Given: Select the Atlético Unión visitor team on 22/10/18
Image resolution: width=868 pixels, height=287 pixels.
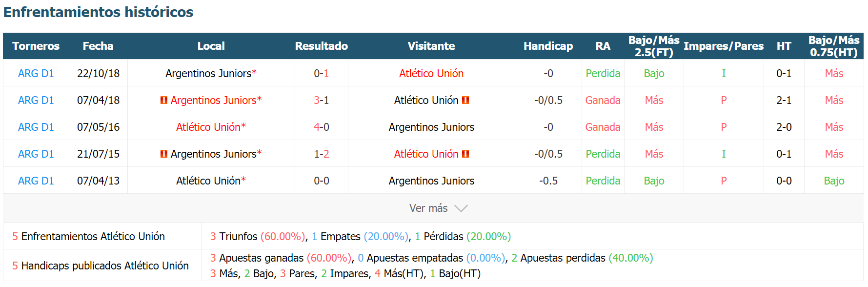Looking at the screenshot, I should [x=431, y=73].
